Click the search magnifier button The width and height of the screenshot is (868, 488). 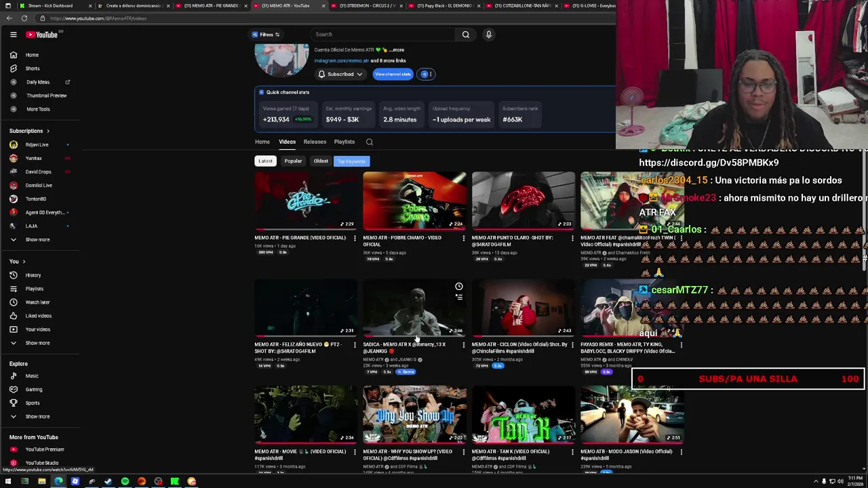[465, 35]
